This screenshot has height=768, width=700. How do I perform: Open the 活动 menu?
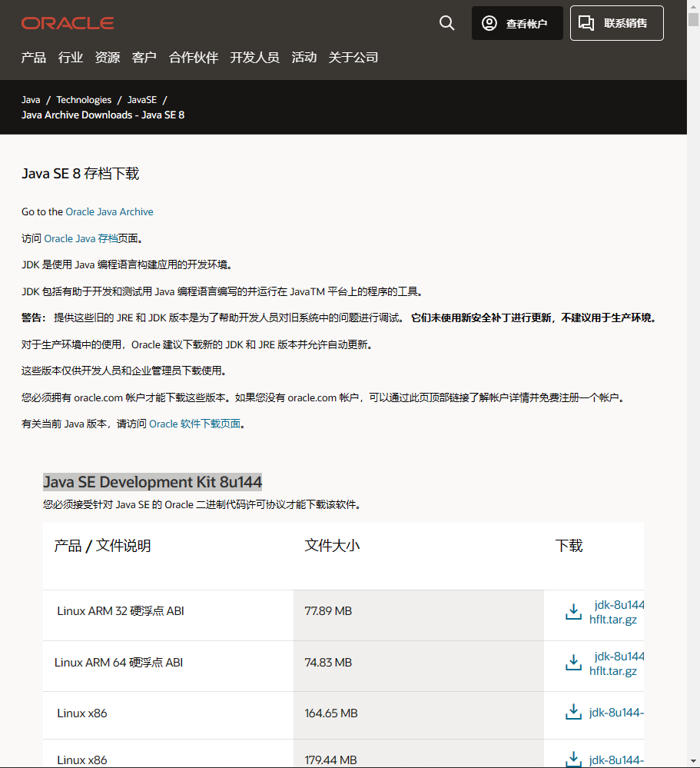click(x=304, y=58)
